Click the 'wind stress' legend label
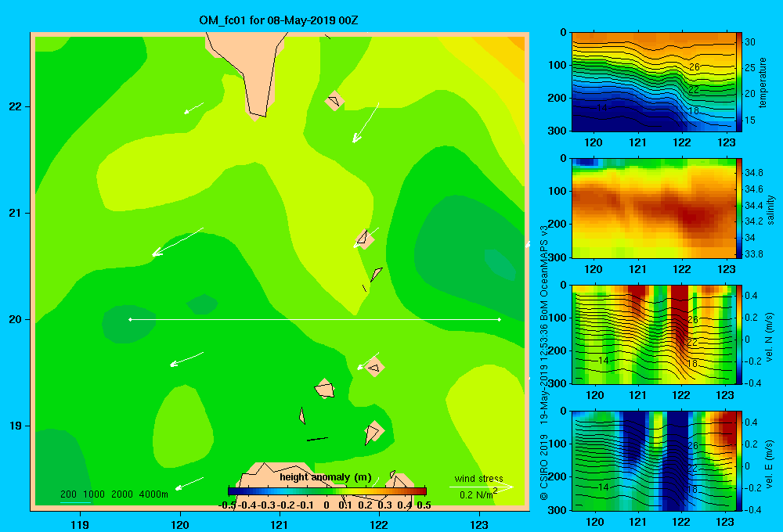This screenshot has width=783, height=532. tap(479, 478)
